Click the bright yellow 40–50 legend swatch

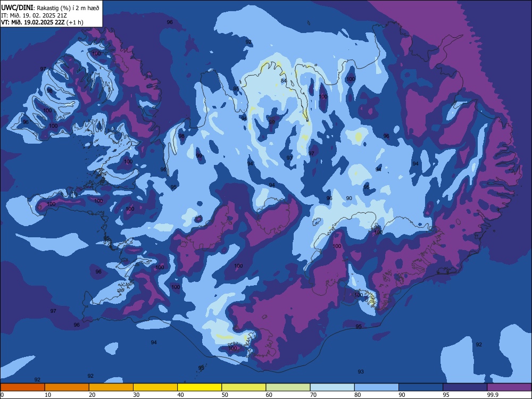[199, 387]
